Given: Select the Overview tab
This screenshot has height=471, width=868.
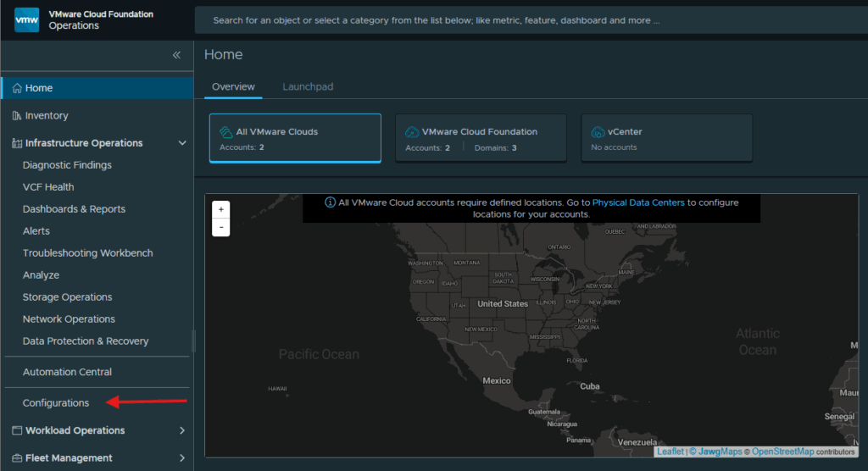Looking at the screenshot, I should tap(233, 87).
